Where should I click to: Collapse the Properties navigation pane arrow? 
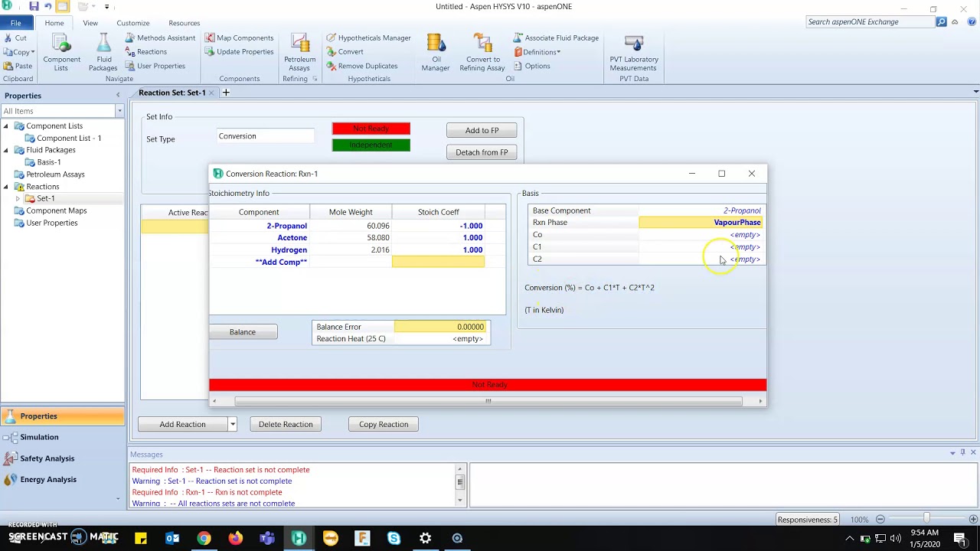(x=118, y=95)
